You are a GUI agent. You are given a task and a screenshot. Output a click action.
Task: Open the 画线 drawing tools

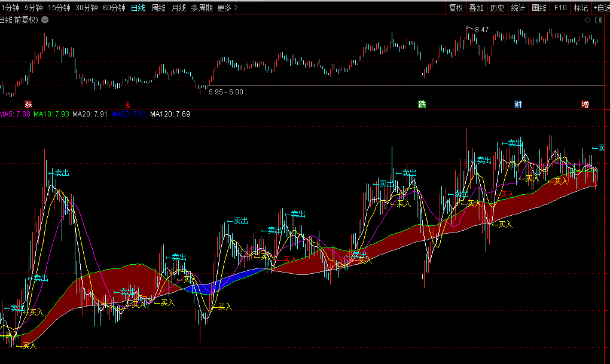tap(539, 8)
